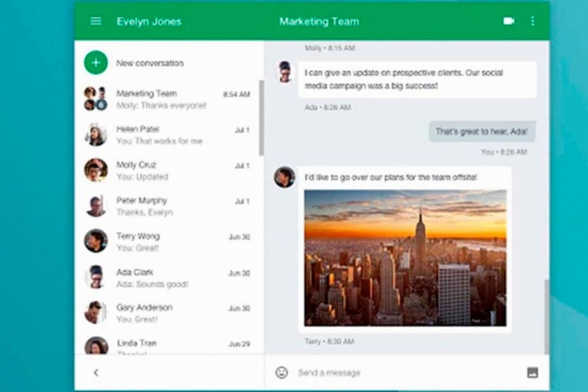
Task: Click Ada Clark's avatar in list
Action: 96,276
